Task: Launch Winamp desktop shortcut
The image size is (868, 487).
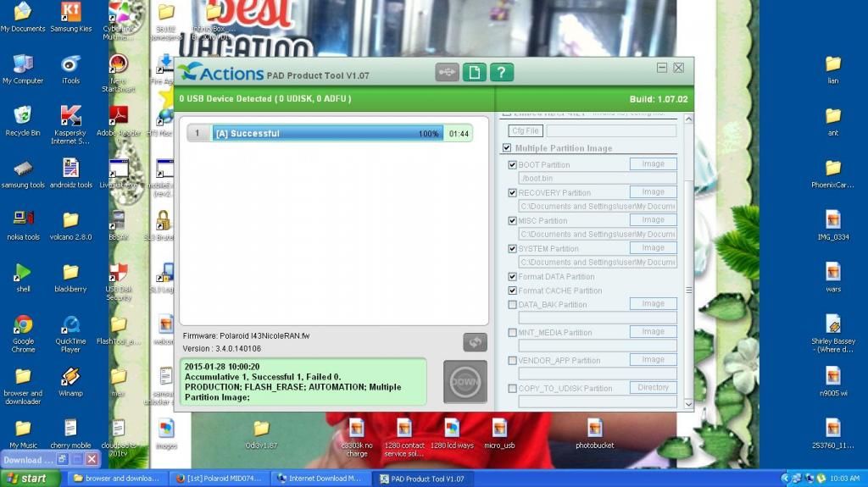Action: tap(71, 383)
